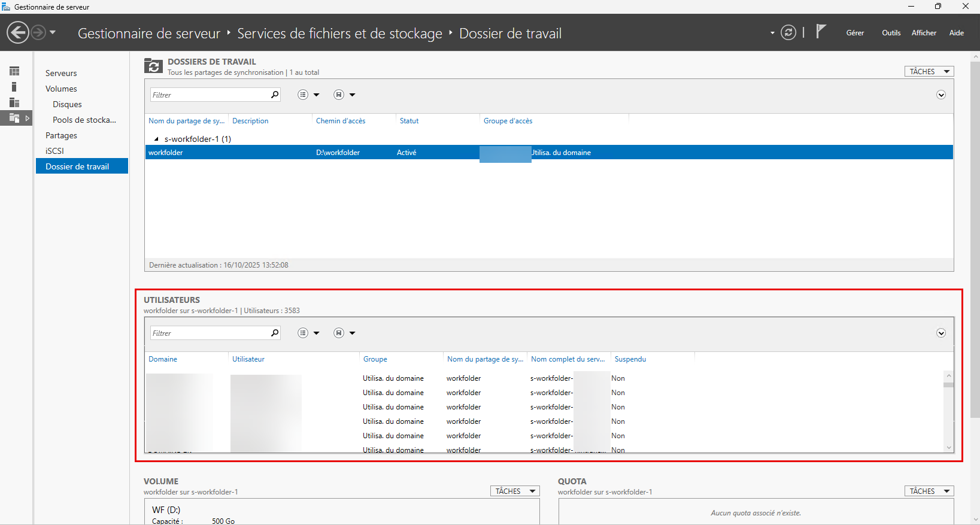Open the notifications flag icon
The width and height of the screenshot is (980, 525).
click(x=821, y=32)
